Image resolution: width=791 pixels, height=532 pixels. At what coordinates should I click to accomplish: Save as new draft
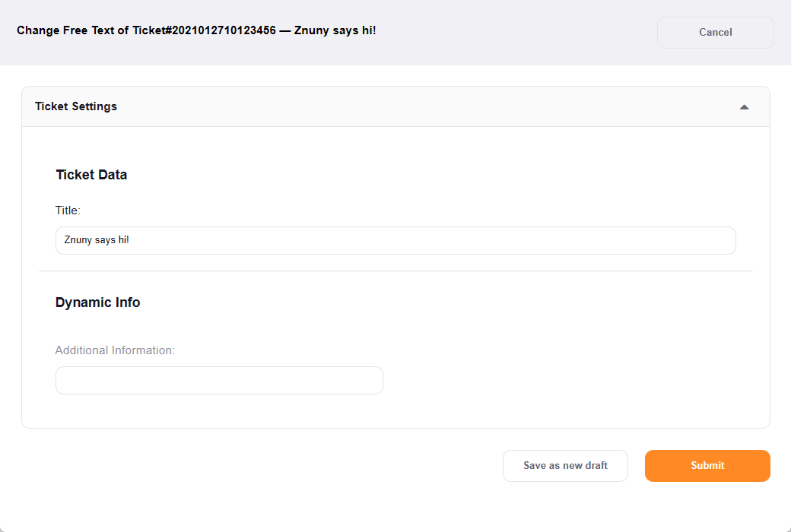(565, 466)
